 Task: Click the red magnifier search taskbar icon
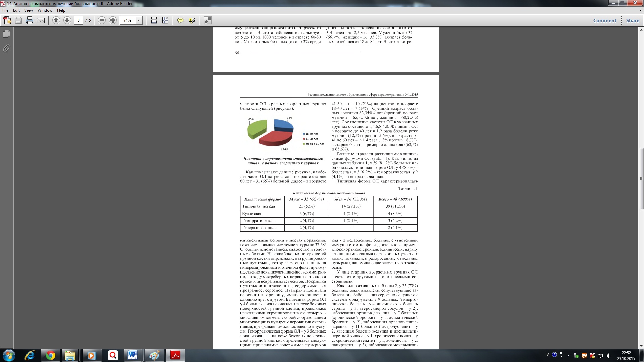click(x=113, y=355)
